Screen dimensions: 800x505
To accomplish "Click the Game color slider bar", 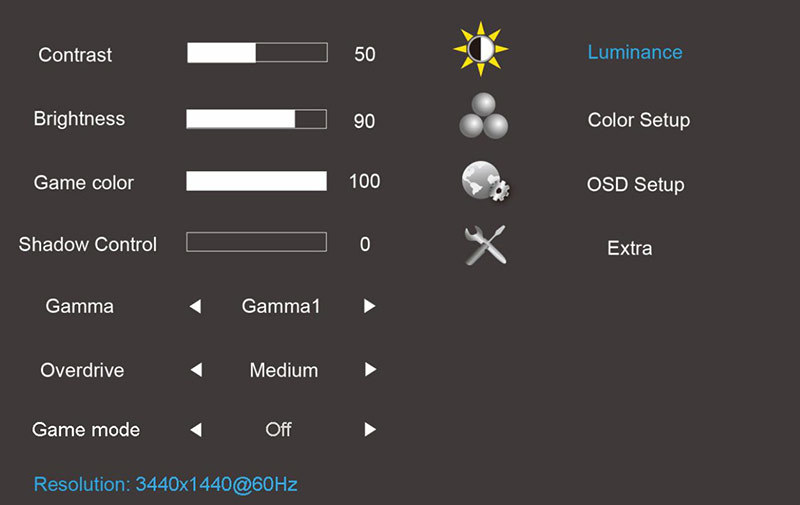I will click(256, 181).
